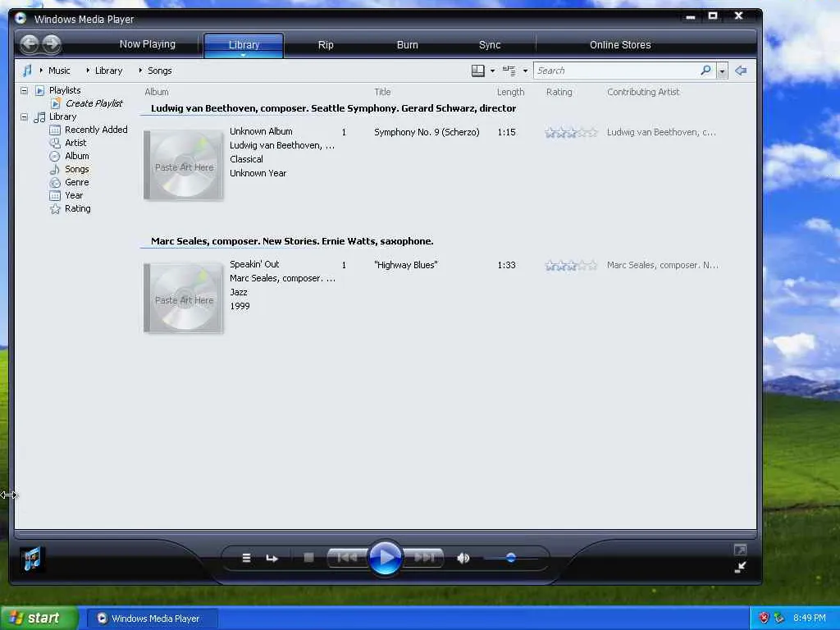Click the Create Playlist icon
The image size is (840, 630).
[x=56, y=103]
